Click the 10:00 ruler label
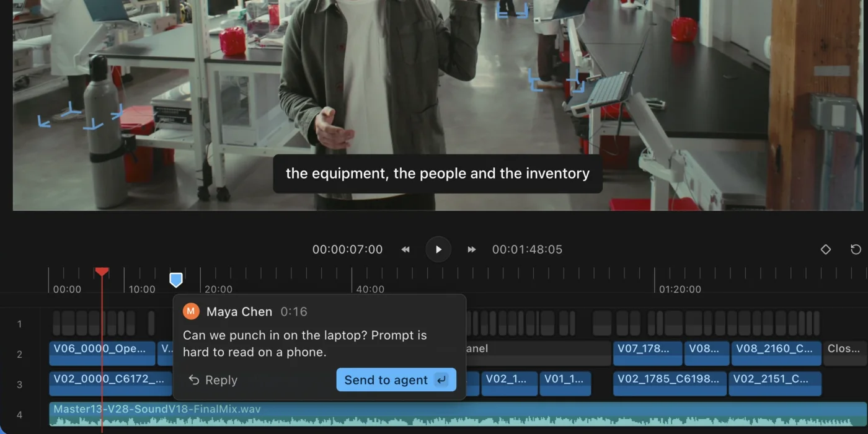 (142, 289)
